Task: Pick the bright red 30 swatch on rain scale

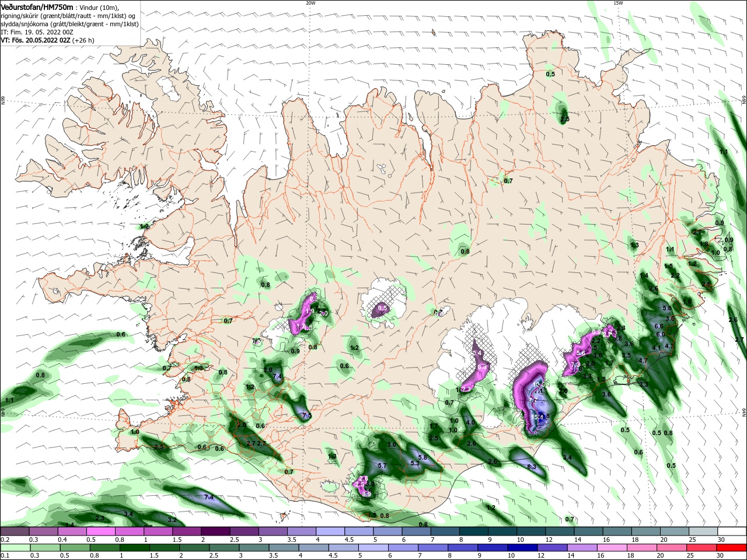Action: [x=732, y=548]
